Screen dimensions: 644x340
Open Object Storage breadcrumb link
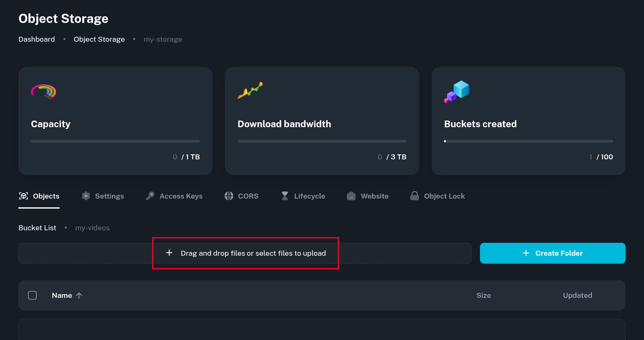tap(99, 39)
